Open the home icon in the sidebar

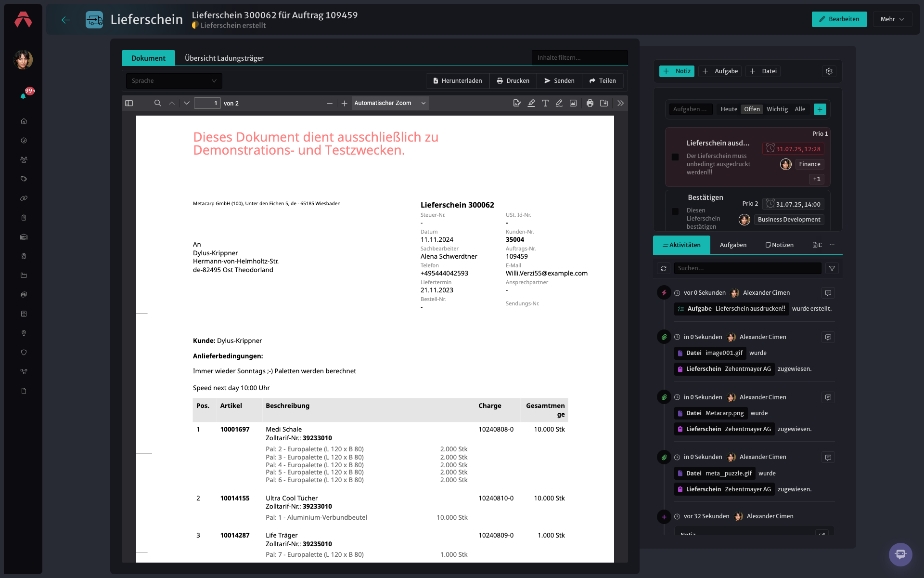click(24, 121)
